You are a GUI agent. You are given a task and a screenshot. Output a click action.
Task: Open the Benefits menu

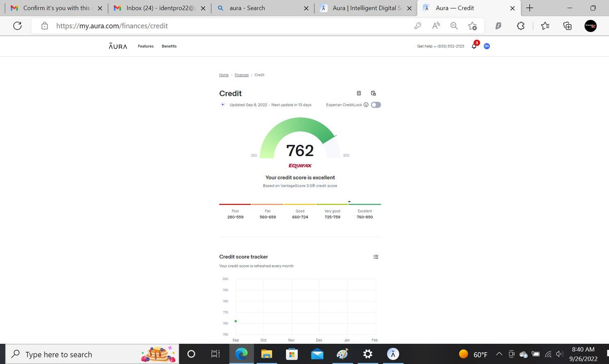pyautogui.click(x=169, y=46)
